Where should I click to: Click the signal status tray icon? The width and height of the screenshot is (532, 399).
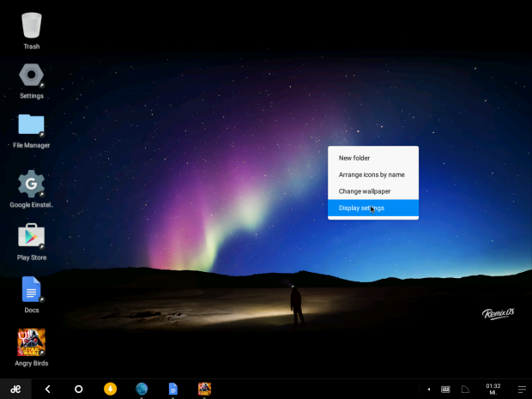pos(465,390)
